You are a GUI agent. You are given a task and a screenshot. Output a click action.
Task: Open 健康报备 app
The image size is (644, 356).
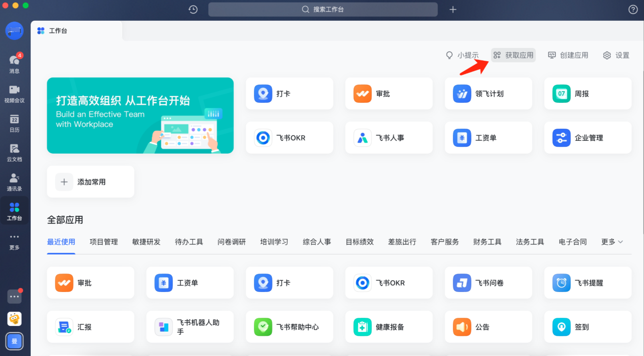(x=389, y=327)
